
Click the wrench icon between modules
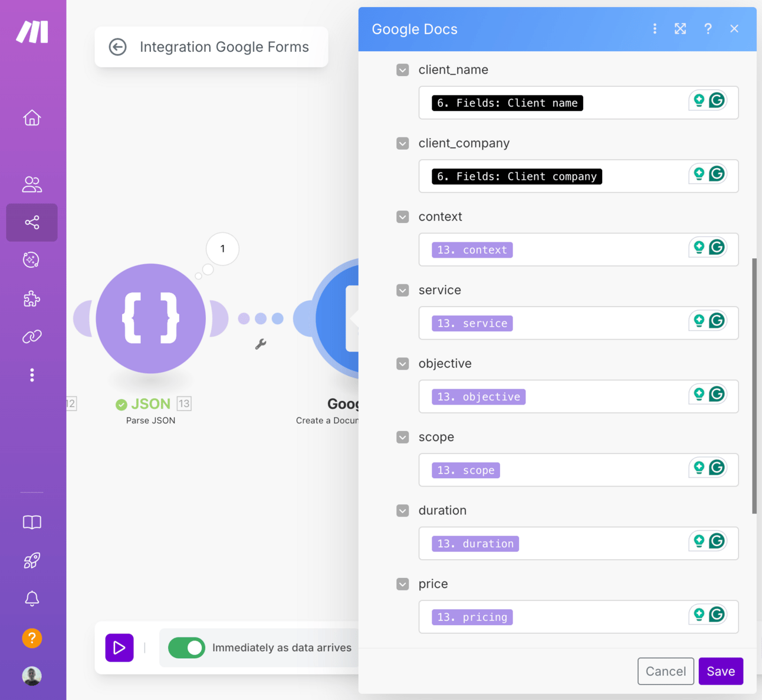(261, 344)
